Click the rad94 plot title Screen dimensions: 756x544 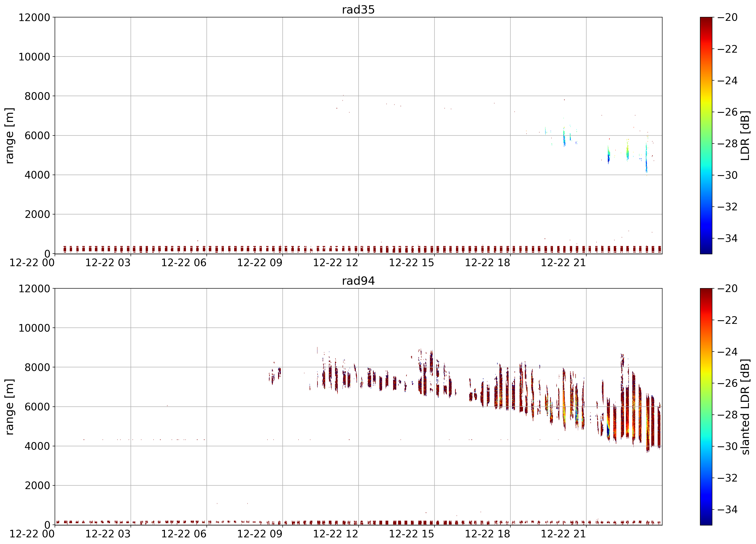click(358, 281)
